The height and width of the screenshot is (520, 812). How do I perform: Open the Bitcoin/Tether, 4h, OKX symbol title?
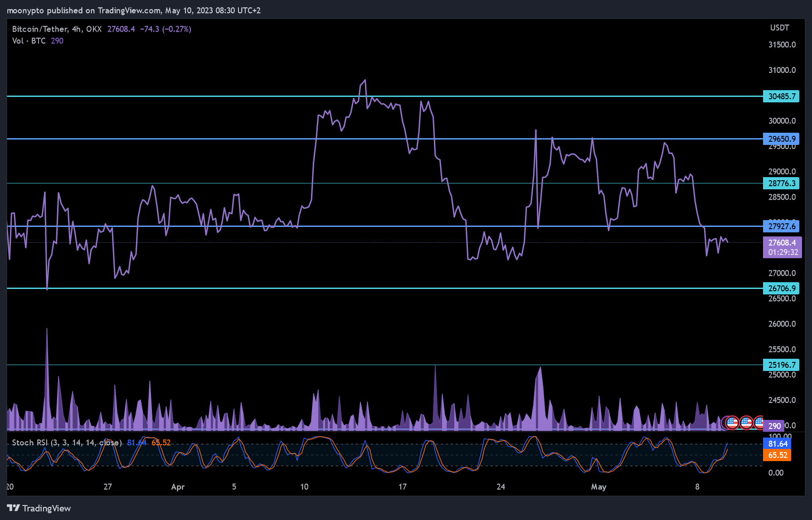[57, 29]
